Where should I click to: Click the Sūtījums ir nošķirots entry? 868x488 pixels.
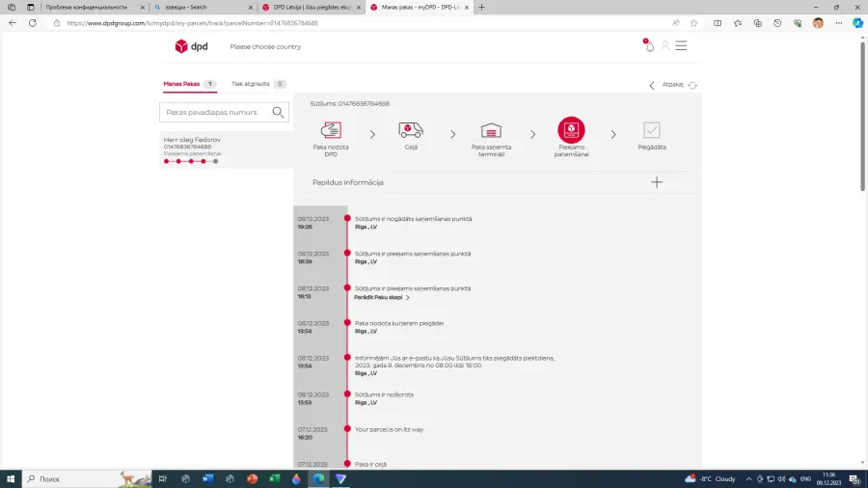[x=384, y=394]
